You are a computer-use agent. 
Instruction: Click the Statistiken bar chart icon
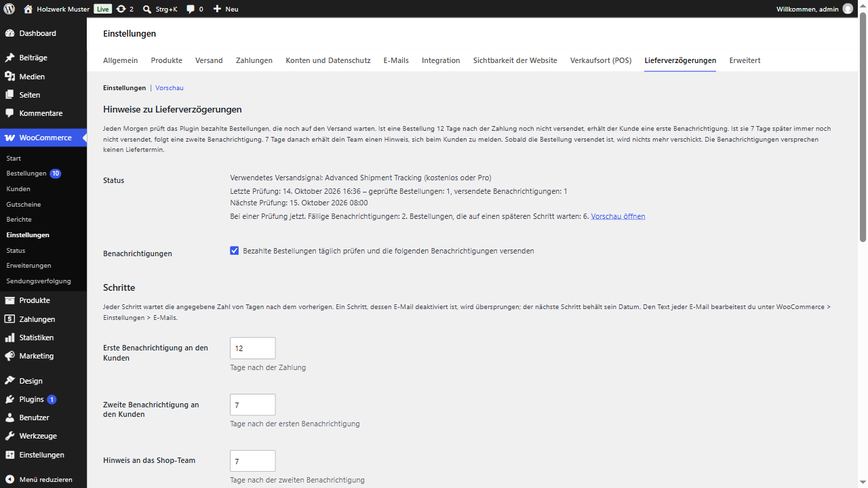pos(10,338)
